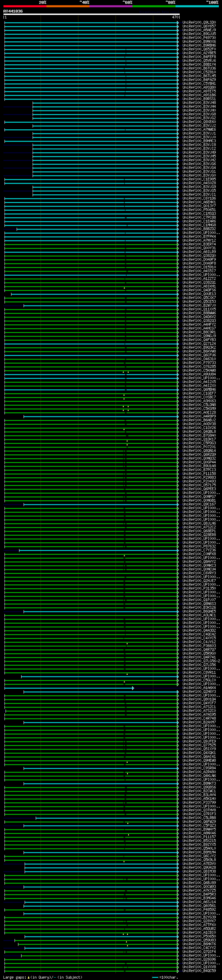Screen dimensions: 222x980
Task: Open hit UniRef100_B9RSS1
Action: (x=199, y=99)
